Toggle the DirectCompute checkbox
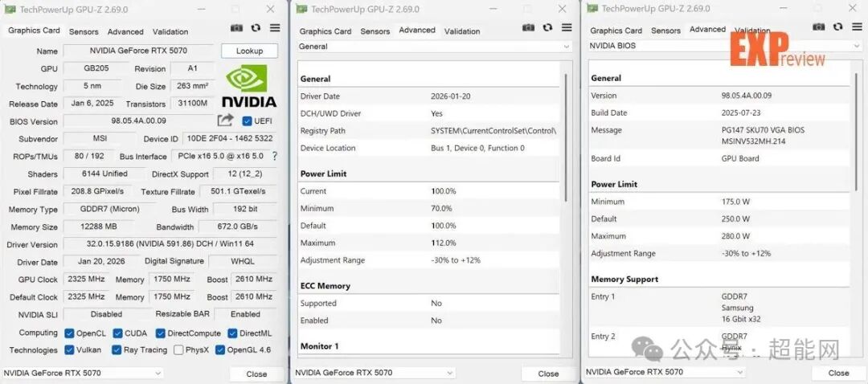This screenshot has width=868, height=384. tap(161, 333)
